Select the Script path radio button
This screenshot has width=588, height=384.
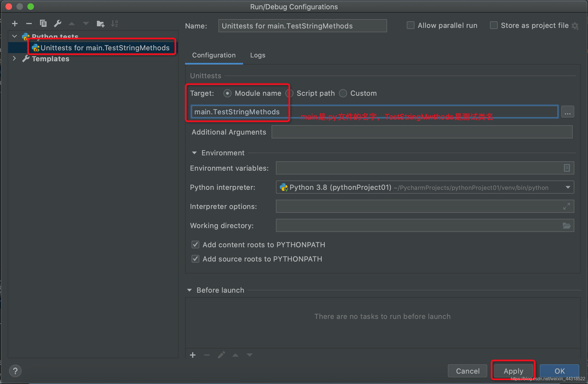(x=290, y=93)
